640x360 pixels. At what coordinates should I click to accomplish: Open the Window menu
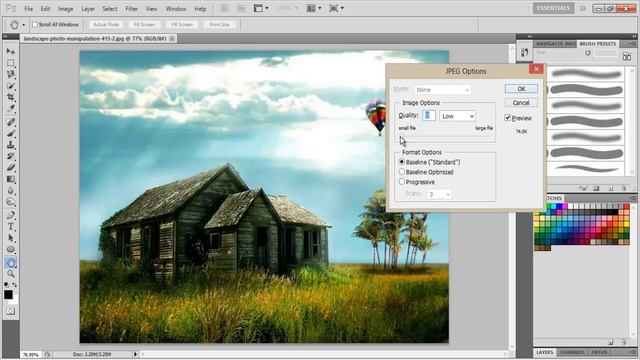(176, 9)
